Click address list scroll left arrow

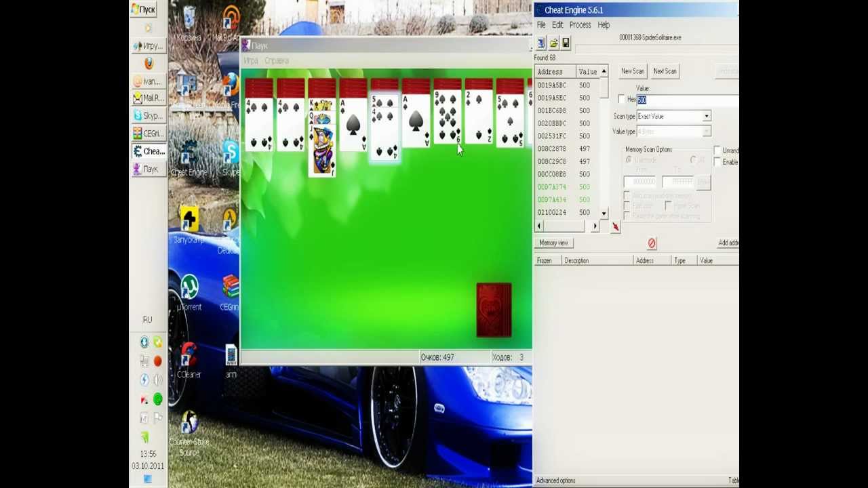539,226
